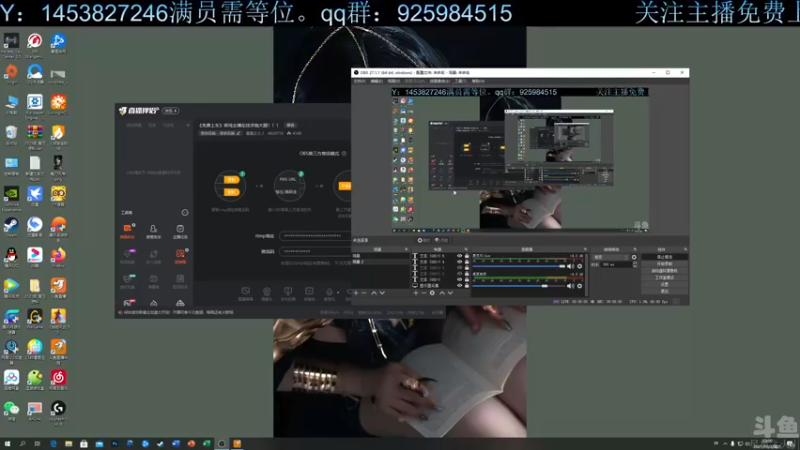Open second mixer channel gear menu
This screenshot has width=800, height=450.
580,286
